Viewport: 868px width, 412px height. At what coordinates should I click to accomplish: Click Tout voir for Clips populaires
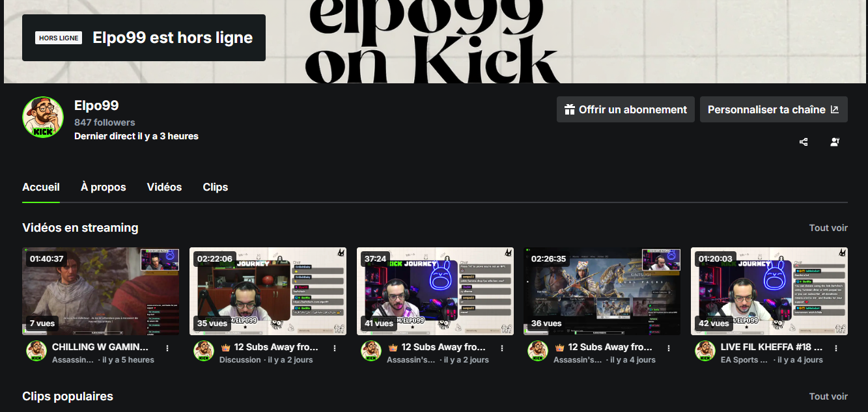pos(828,396)
